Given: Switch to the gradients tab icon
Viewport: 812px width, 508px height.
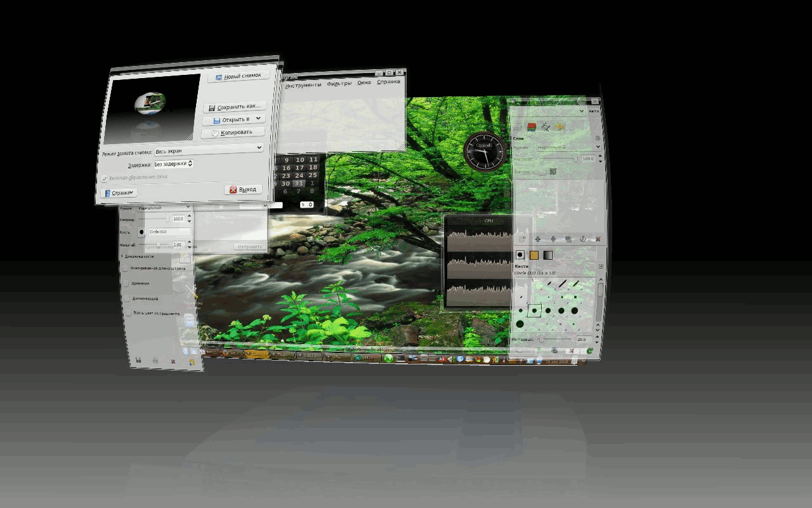Looking at the screenshot, I should point(547,255).
